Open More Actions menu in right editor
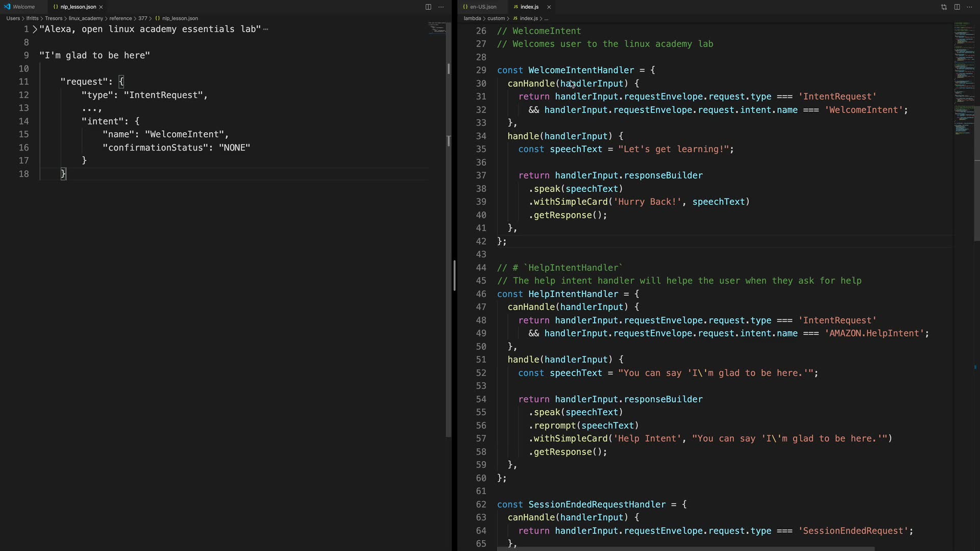 coord(969,7)
